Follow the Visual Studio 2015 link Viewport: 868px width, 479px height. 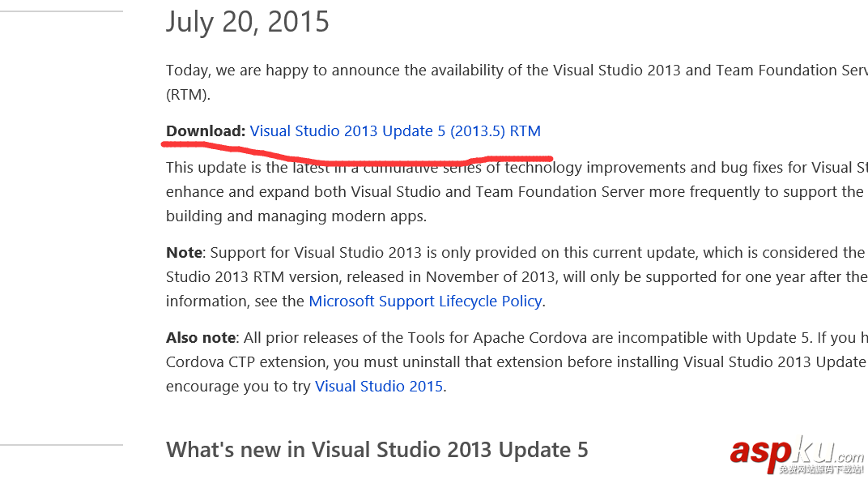(379, 387)
